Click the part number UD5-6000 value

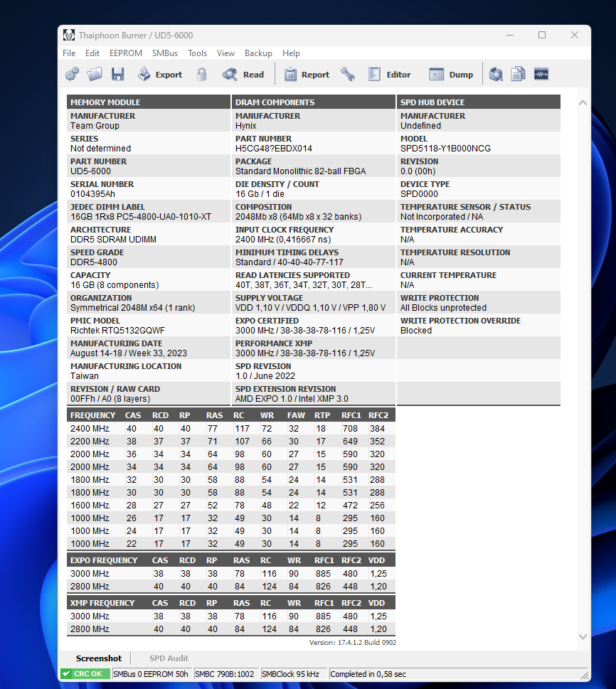90,171
